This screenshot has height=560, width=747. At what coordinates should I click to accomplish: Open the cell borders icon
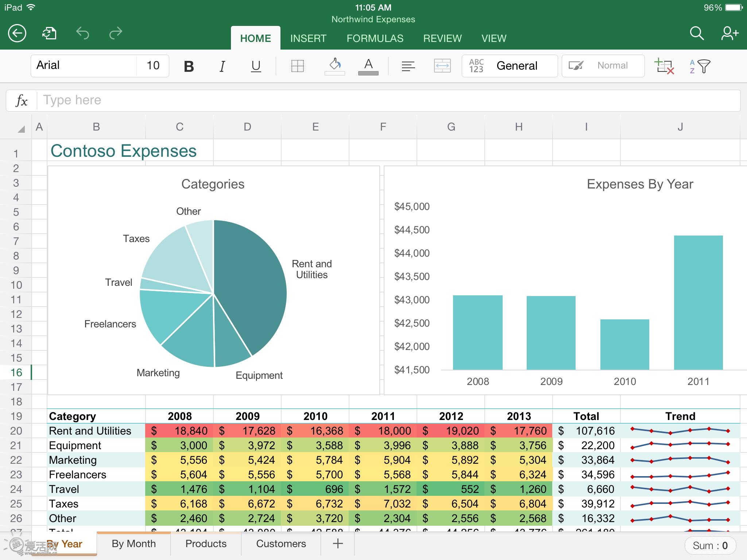click(298, 66)
